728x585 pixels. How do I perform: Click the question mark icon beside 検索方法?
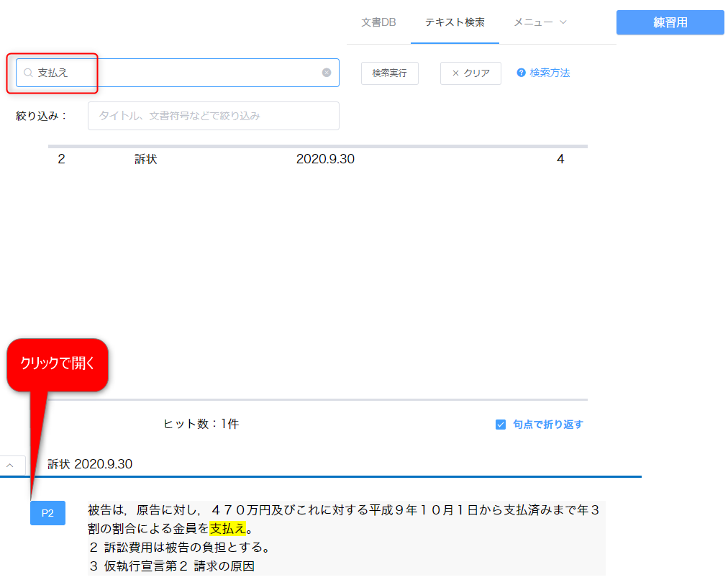point(522,73)
